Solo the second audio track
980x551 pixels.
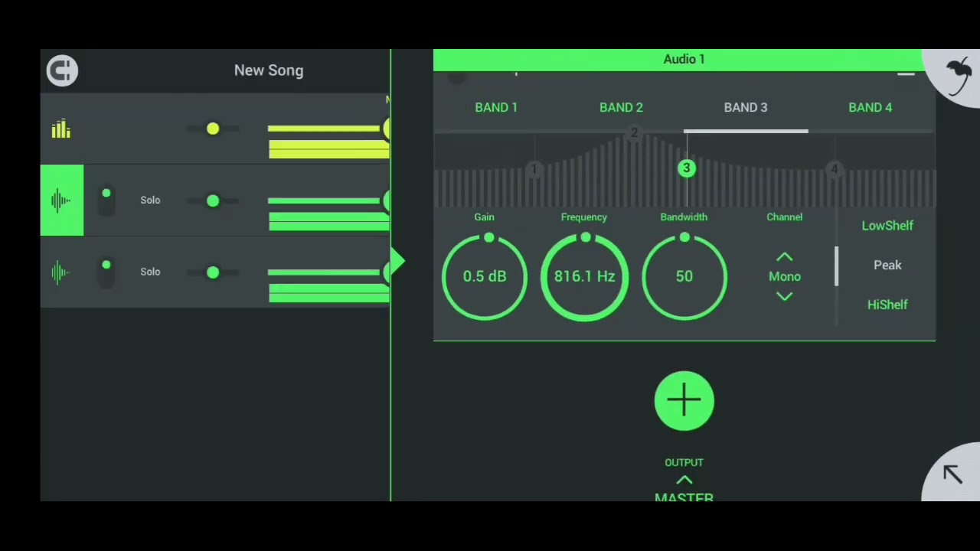(150, 272)
